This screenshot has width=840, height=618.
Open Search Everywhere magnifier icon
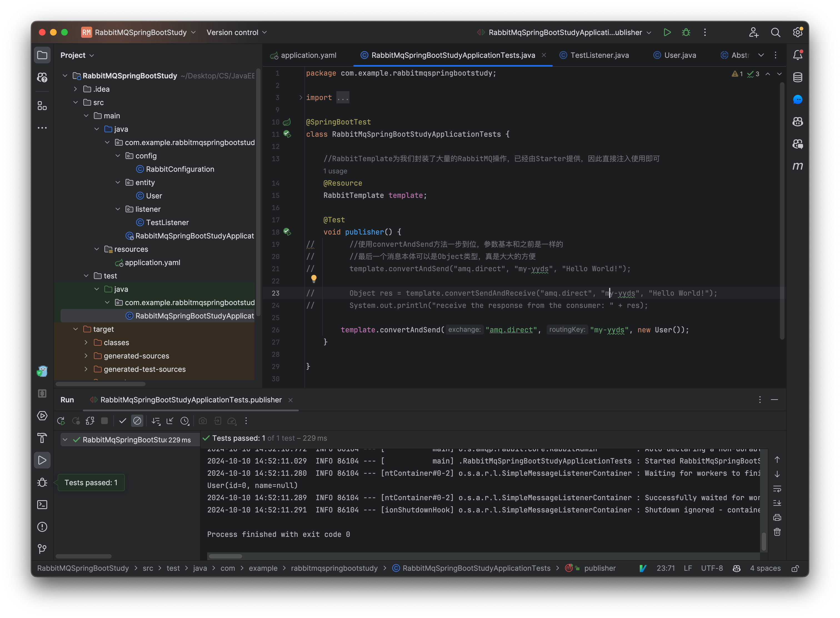coord(776,33)
